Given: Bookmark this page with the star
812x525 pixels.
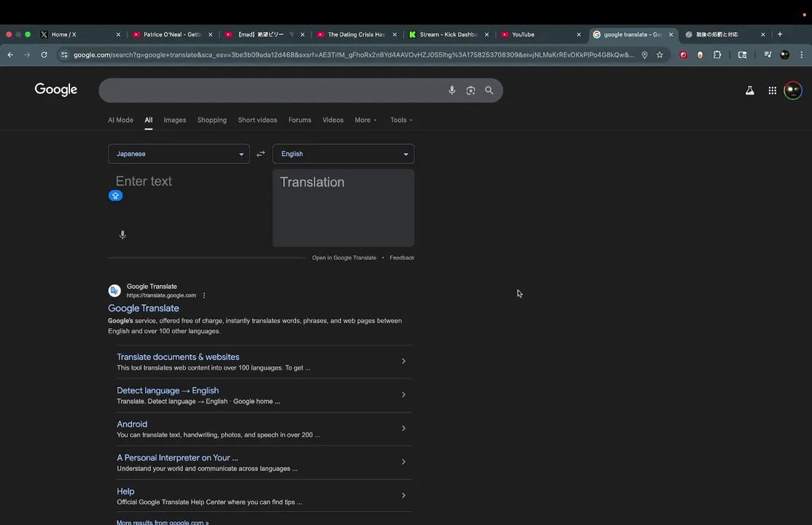Looking at the screenshot, I should tap(659, 55).
